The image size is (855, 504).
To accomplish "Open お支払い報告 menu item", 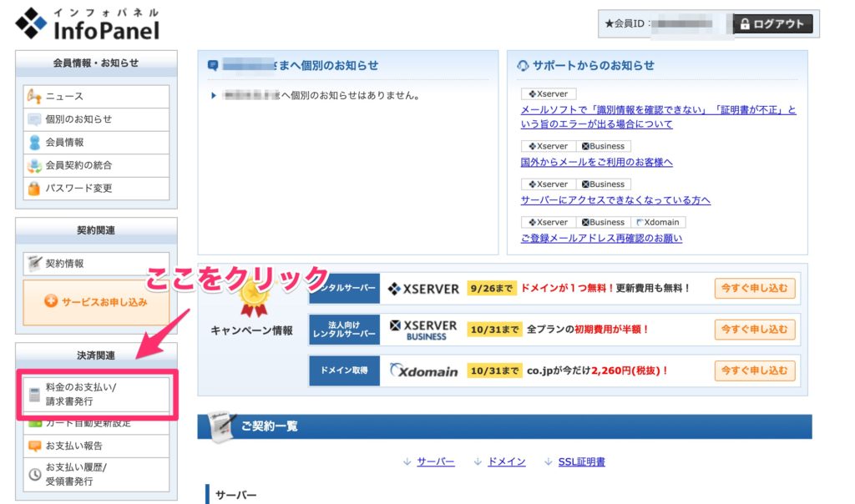I will click(96, 446).
